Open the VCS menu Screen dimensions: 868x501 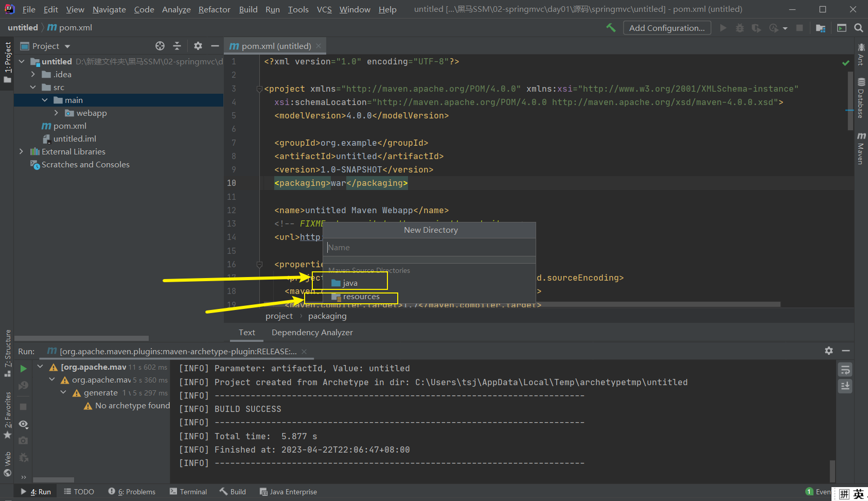(324, 9)
